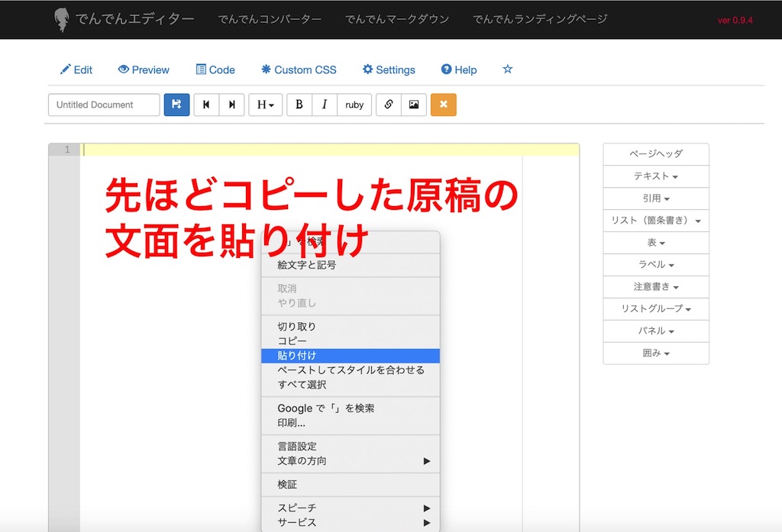Open the Custom CSS tab
This screenshot has width=782, height=532.
[299, 69]
